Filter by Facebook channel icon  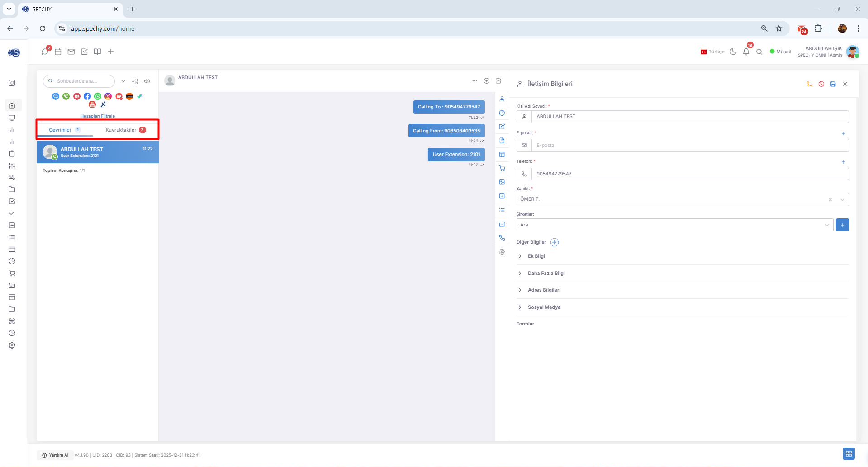pyautogui.click(x=87, y=96)
